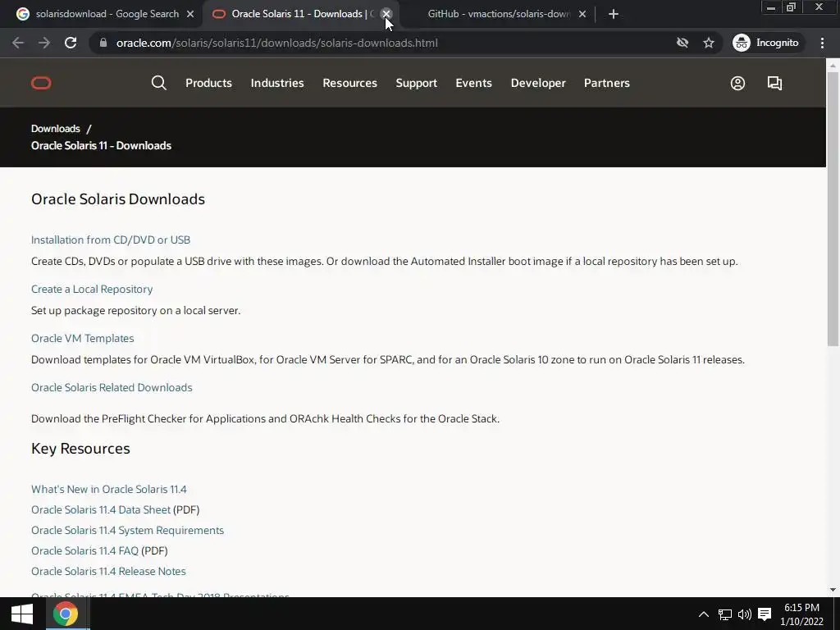Screen dimensions: 840x630
Task: Click the PreFlight Checker description text
Action: [x=265, y=419]
